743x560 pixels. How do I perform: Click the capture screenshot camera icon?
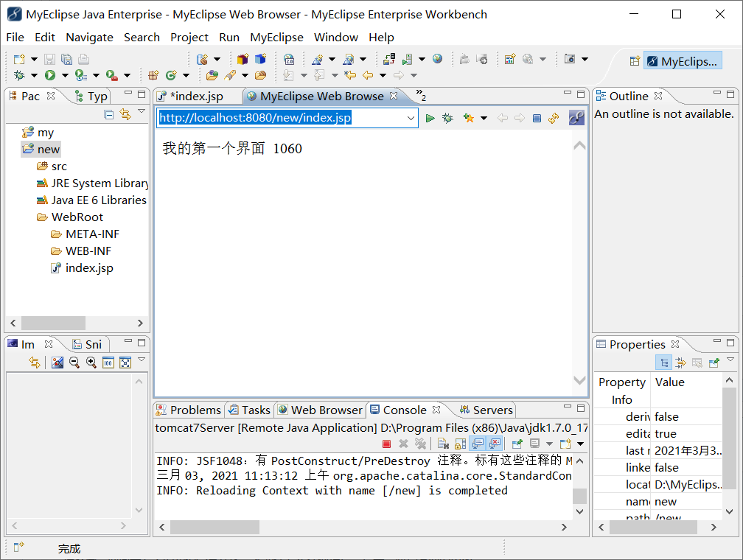pyautogui.click(x=570, y=59)
